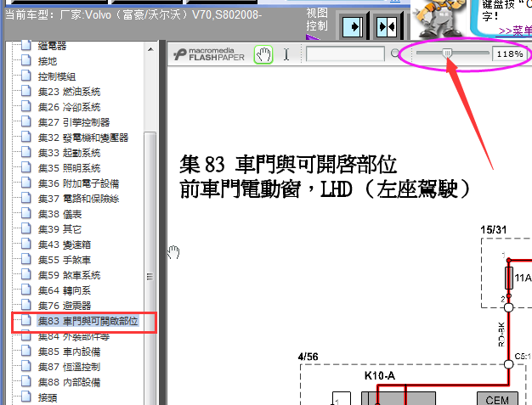Select 集59 煞車系統 in the tree
Viewport: 532px width, 405px height.
click(x=69, y=275)
